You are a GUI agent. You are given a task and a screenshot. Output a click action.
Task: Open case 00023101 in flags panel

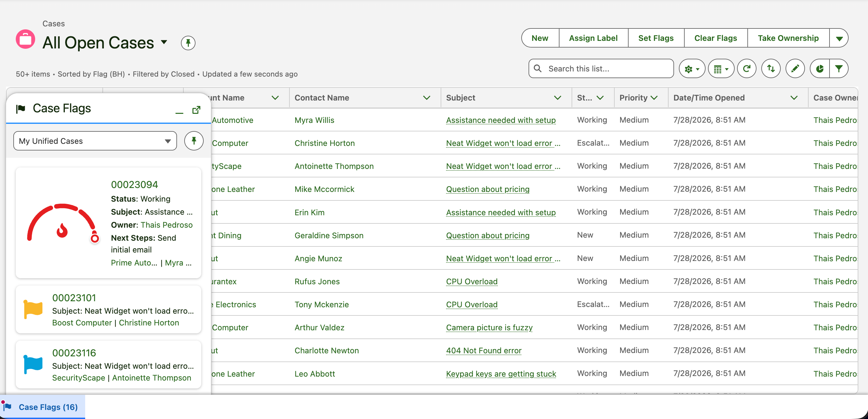pyautogui.click(x=74, y=298)
